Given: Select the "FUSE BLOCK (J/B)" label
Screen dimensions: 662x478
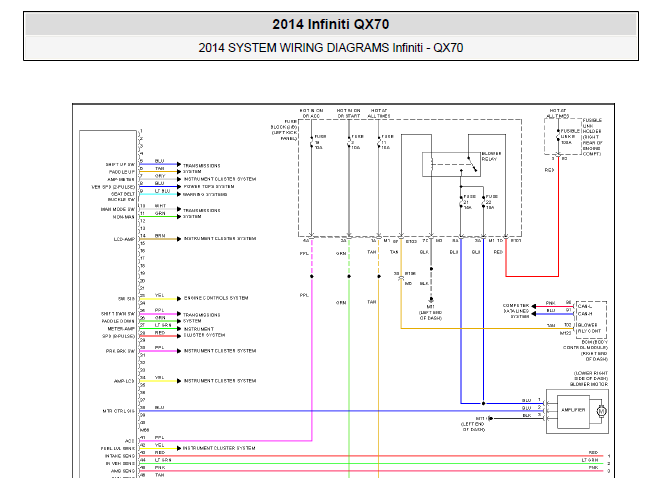Looking at the screenshot, I should pyautogui.click(x=284, y=130).
